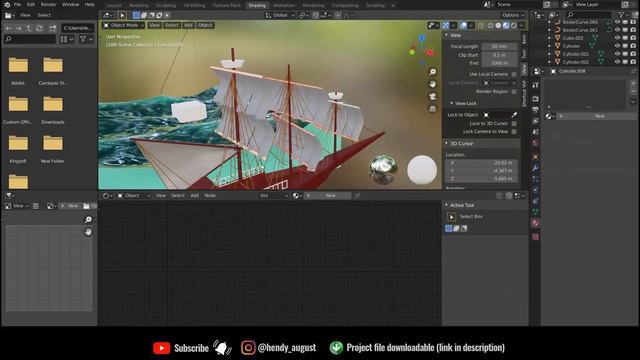Open the Object properties tab
Image resolution: width=640 pixels, height=360 pixels.
click(x=536, y=157)
